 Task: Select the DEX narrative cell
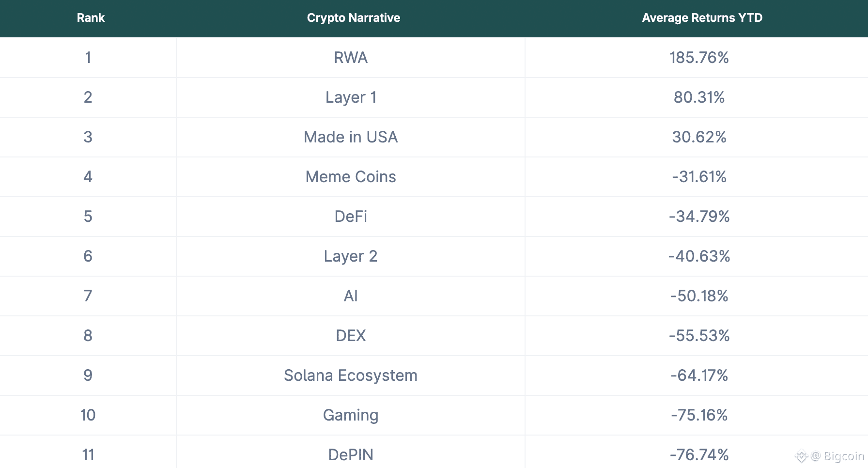coord(351,336)
